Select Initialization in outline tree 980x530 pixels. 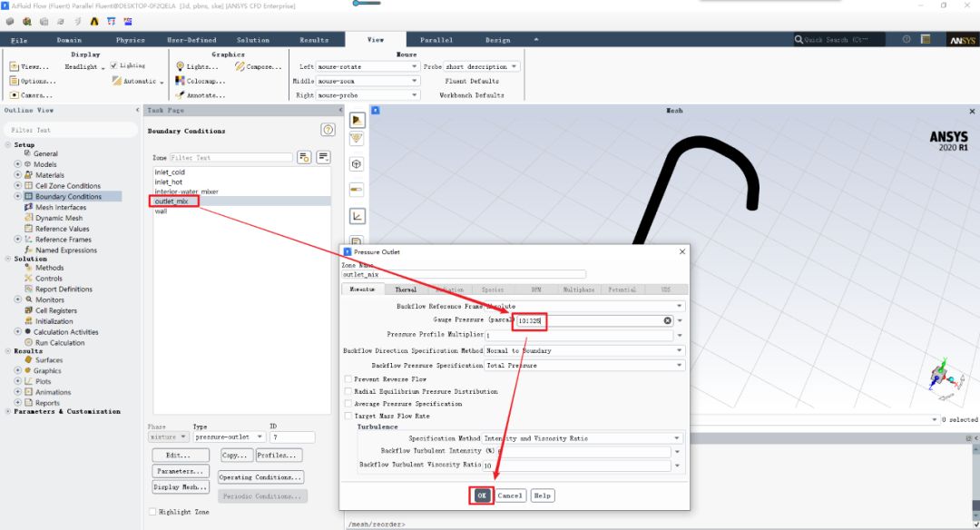54,321
